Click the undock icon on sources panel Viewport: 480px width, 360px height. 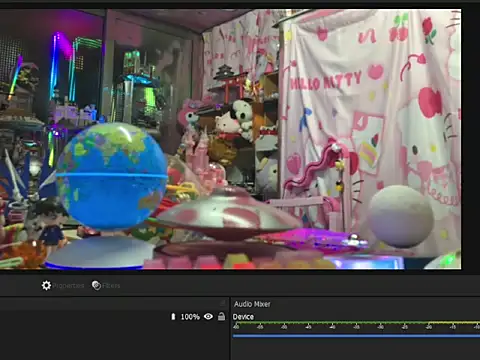pos(223,303)
